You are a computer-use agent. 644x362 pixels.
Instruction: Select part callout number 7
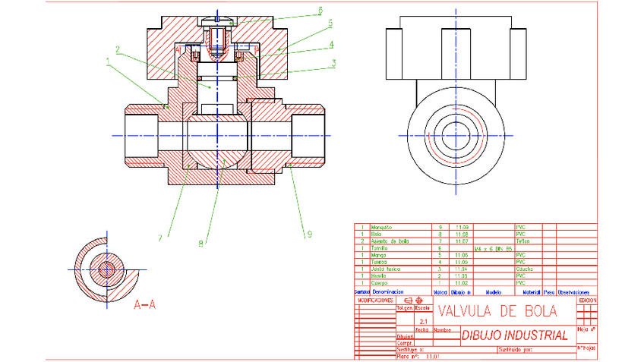[x=160, y=238]
